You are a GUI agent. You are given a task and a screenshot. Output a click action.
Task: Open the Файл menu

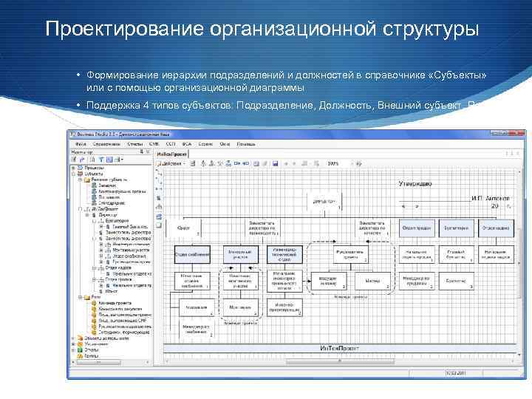click(81, 144)
